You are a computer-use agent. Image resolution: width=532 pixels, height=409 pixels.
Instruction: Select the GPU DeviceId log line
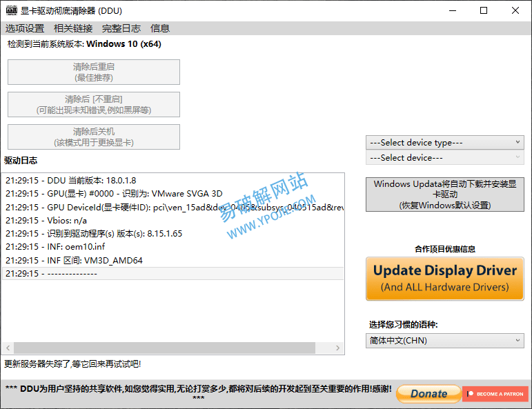[173, 207]
